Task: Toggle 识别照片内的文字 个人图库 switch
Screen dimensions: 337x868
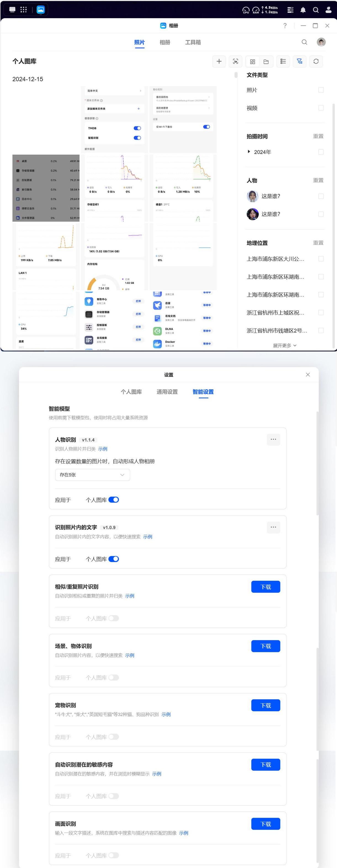Action: tap(113, 559)
